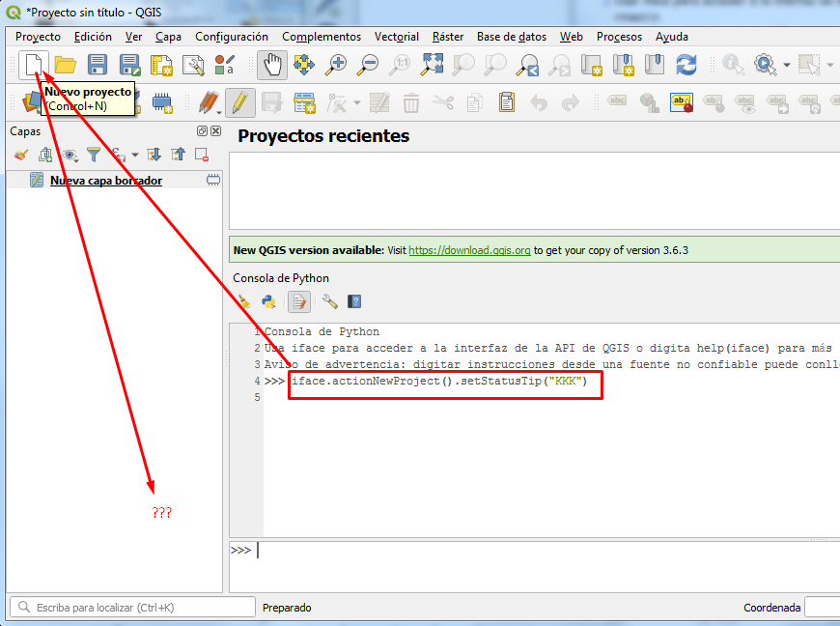Open a project with the folder icon

point(66,65)
